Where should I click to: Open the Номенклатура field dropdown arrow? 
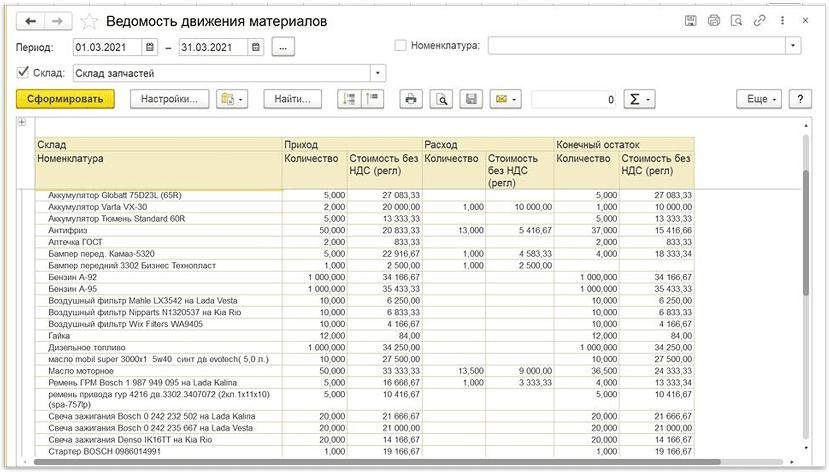click(x=793, y=45)
